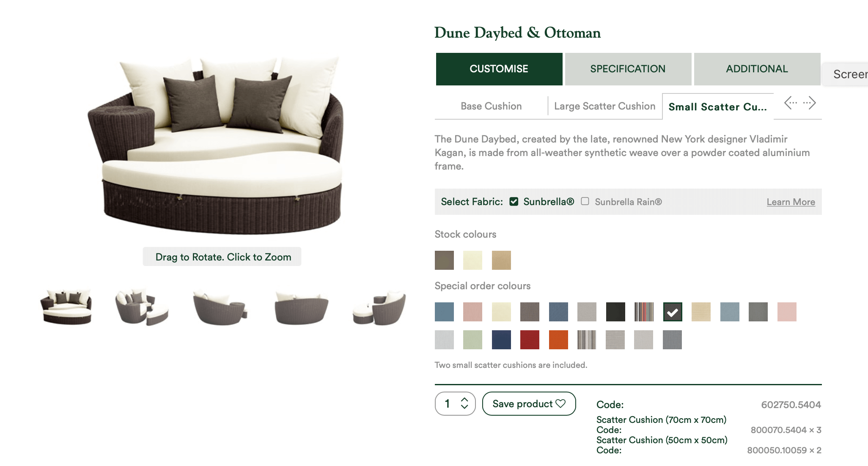Pick the orange special order colour
Image resolution: width=868 pixels, height=466 pixels.
558,340
